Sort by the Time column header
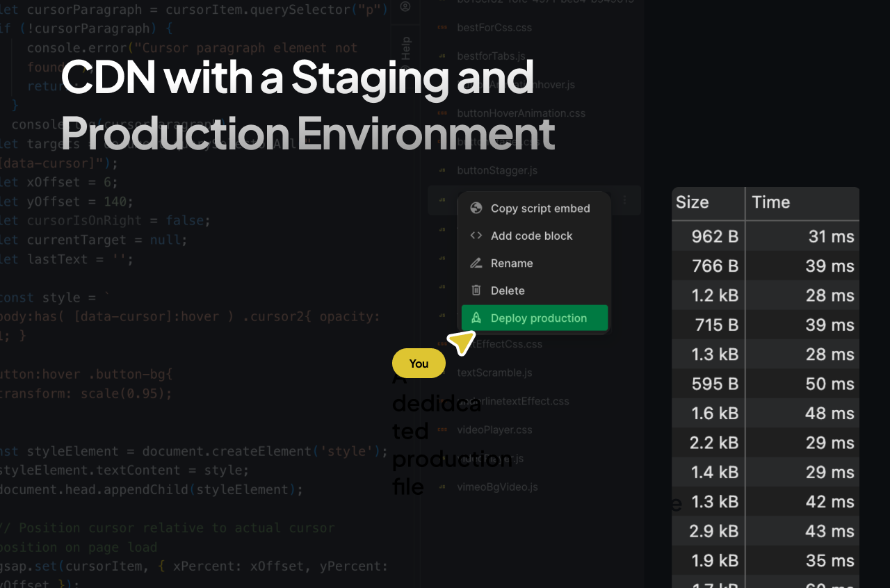890x588 pixels. tap(771, 202)
